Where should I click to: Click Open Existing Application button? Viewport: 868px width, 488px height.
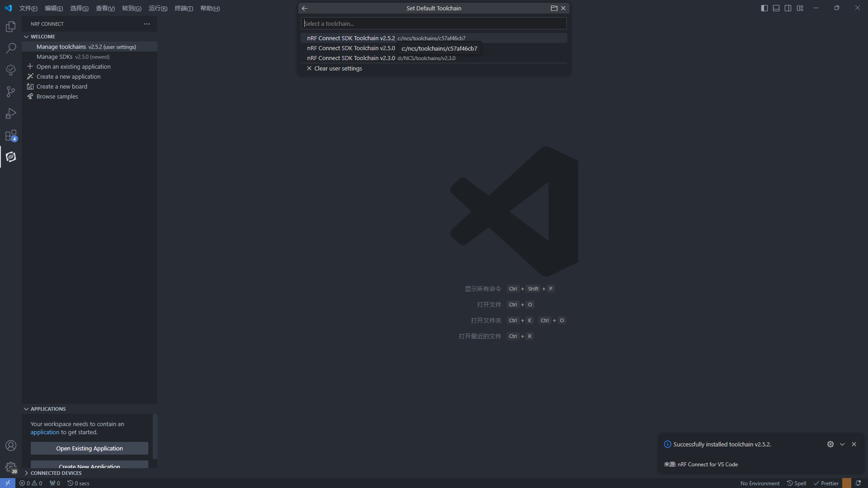point(89,448)
